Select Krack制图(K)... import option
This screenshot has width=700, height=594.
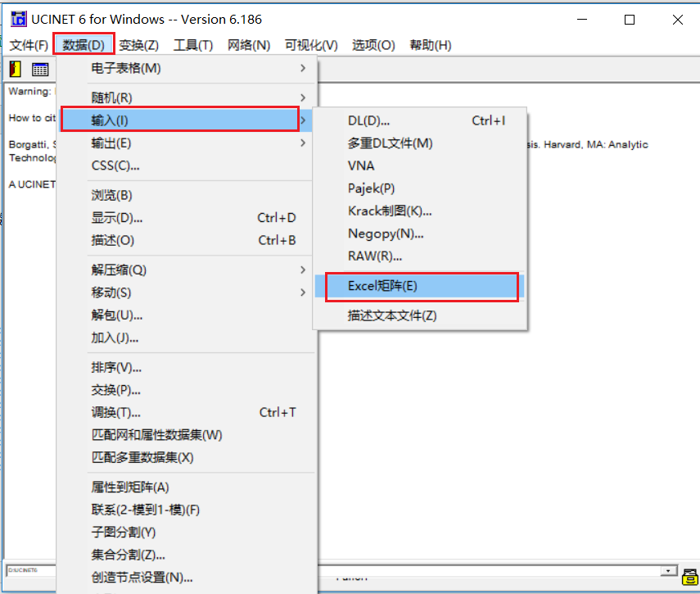click(x=420, y=211)
